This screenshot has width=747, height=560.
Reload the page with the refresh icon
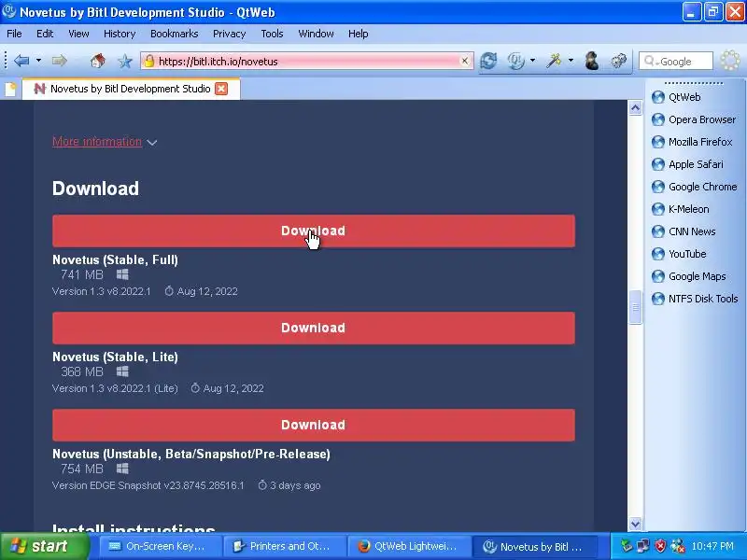click(488, 61)
